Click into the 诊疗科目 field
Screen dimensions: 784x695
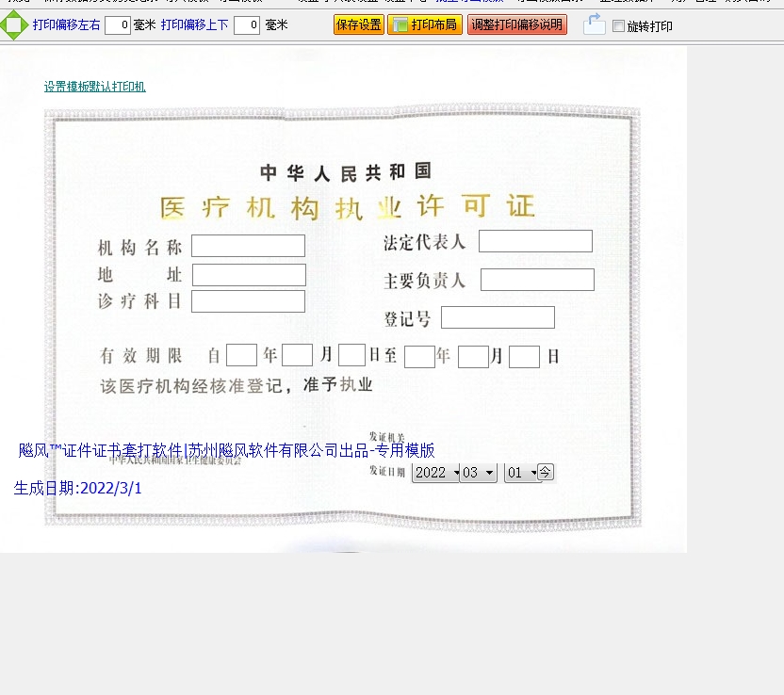point(248,301)
